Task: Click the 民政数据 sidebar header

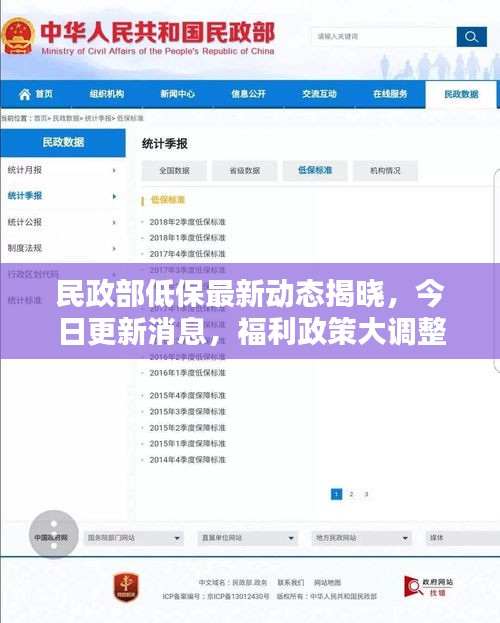Action: click(x=63, y=142)
